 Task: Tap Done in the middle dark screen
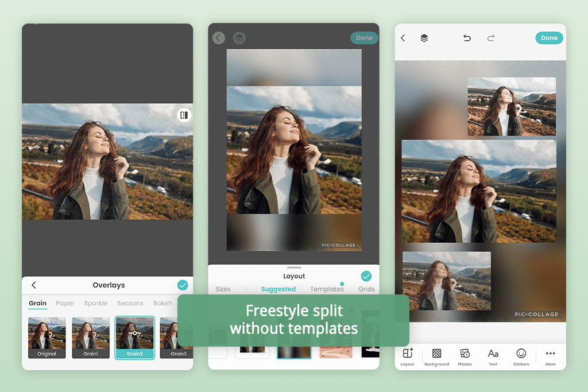pos(364,38)
